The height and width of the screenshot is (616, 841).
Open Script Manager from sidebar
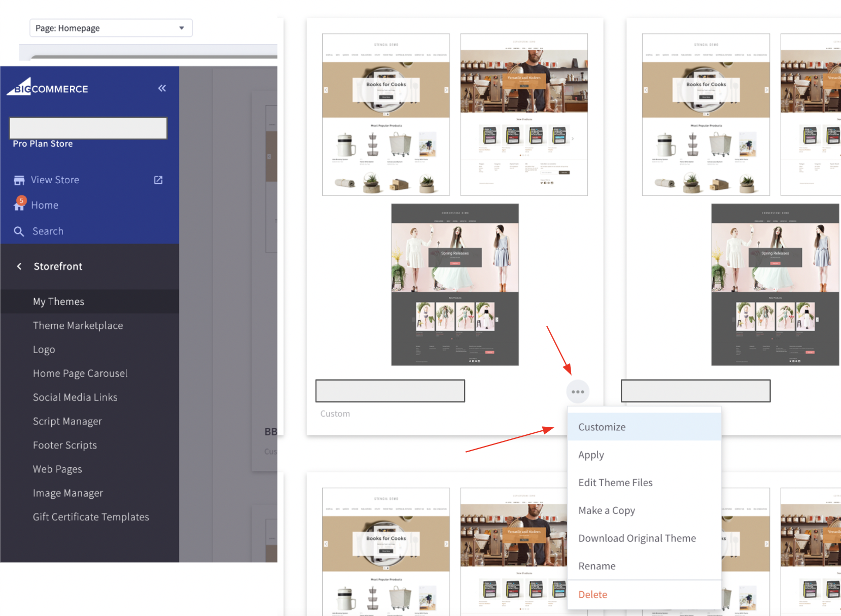[67, 421]
